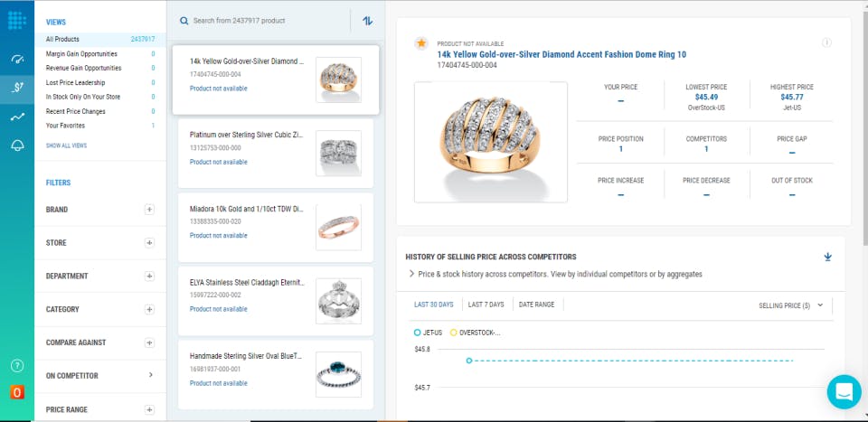Image resolution: width=868 pixels, height=422 pixels.
Task: Open the dashboard gauge icon in sidebar
Action: point(17,60)
